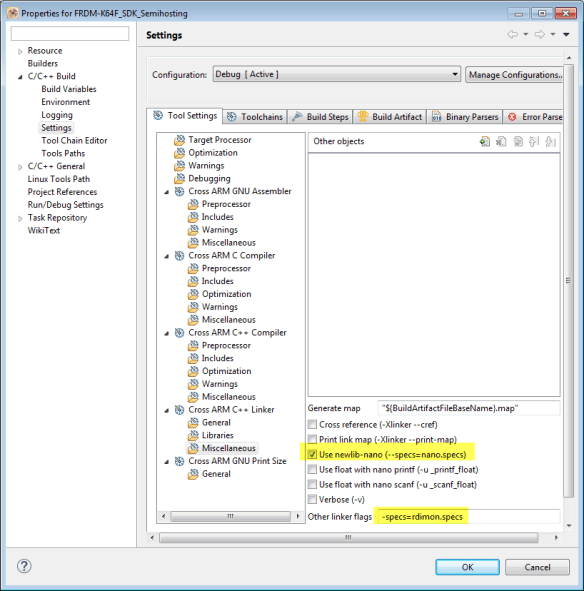Select Tool Chain Editor in sidebar
This screenshot has width=584, height=591.
coord(74,141)
